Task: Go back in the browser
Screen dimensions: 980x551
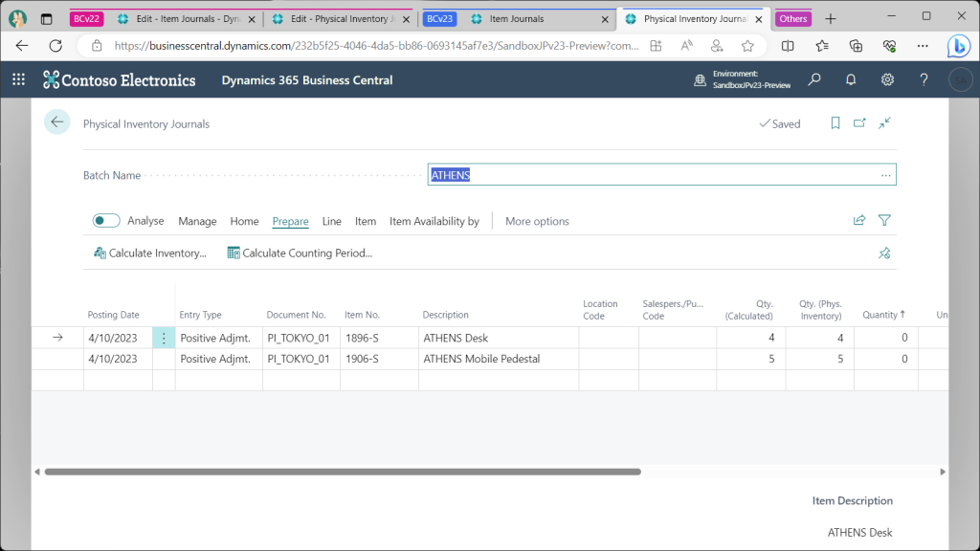Action: pos(22,46)
